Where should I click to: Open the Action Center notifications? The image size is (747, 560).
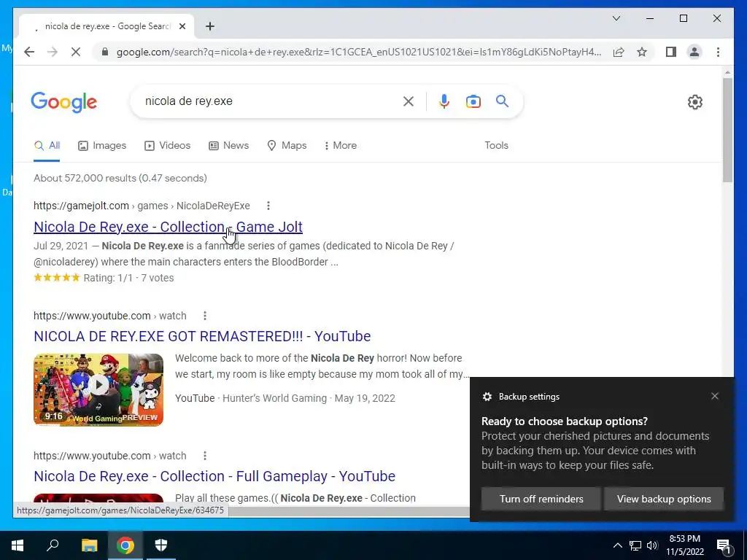[724, 546]
